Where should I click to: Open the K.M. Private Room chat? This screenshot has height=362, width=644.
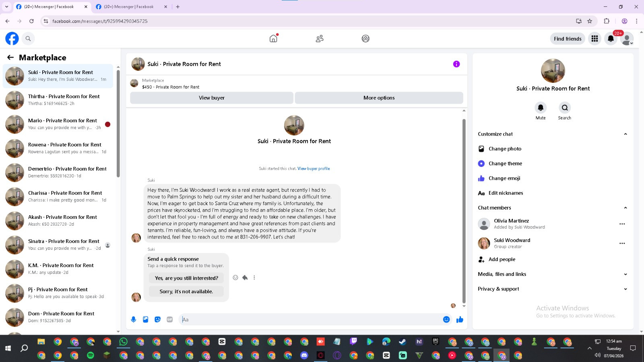click(58, 269)
